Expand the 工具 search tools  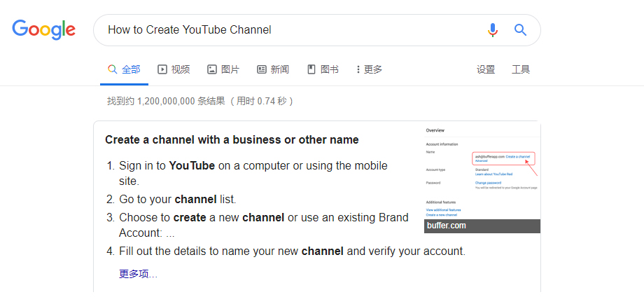[x=521, y=69]
